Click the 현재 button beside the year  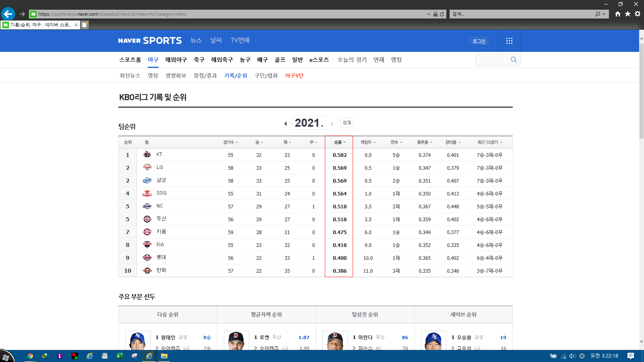[347, 123]
